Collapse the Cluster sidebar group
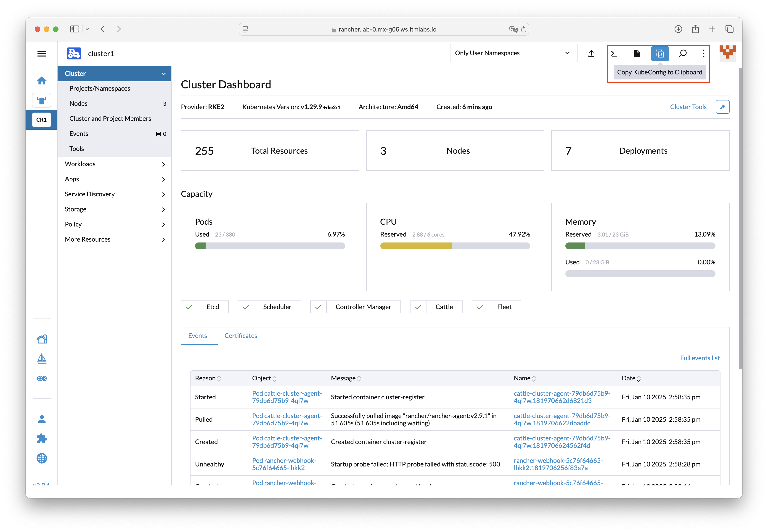The height and width of the screenshot is (532, 768). coord(163,74)
